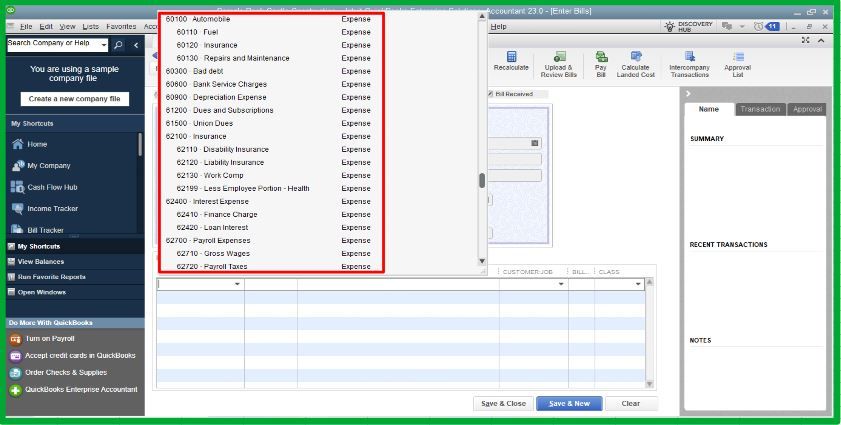The width and height of the screenshot is (841, 425).
Task: Click the Clear button
Action: click(x=631, y=404)
